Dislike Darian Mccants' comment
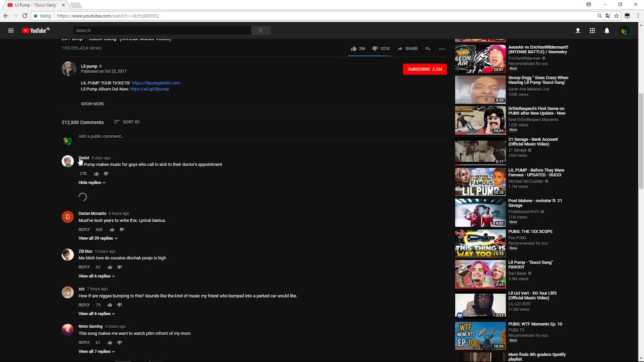 click(x=121, y=229)
